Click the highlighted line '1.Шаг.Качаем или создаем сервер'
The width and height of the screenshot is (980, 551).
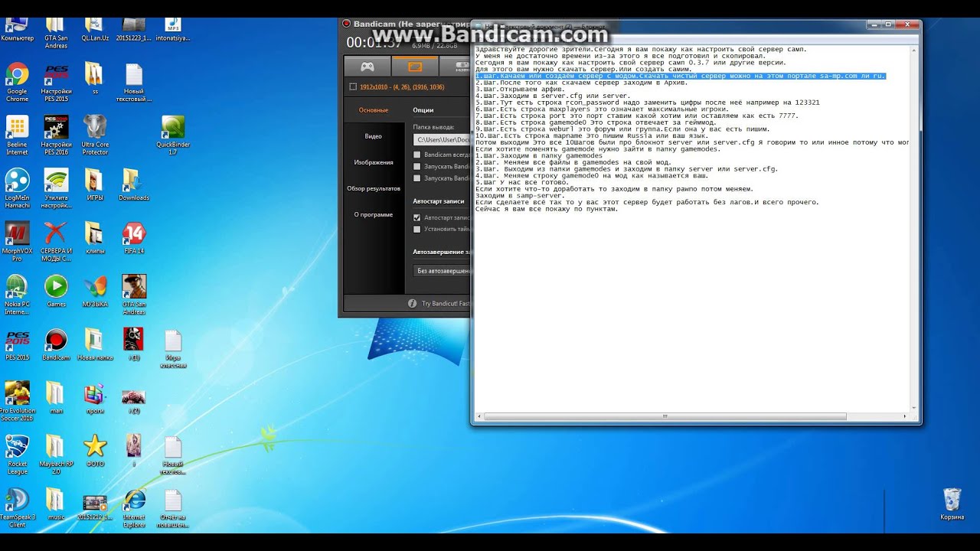[680, 76]
